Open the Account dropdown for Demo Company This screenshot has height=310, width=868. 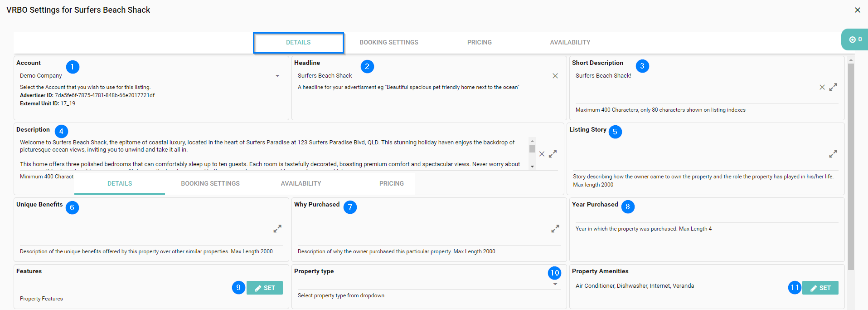coord(277,76)
